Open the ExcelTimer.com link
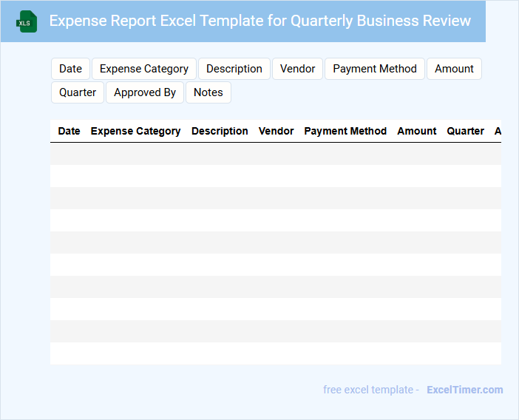 [x=464, y=390]
